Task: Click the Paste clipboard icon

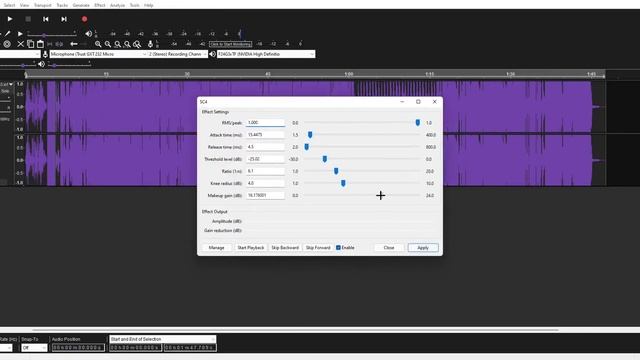Action: [40, 44]
